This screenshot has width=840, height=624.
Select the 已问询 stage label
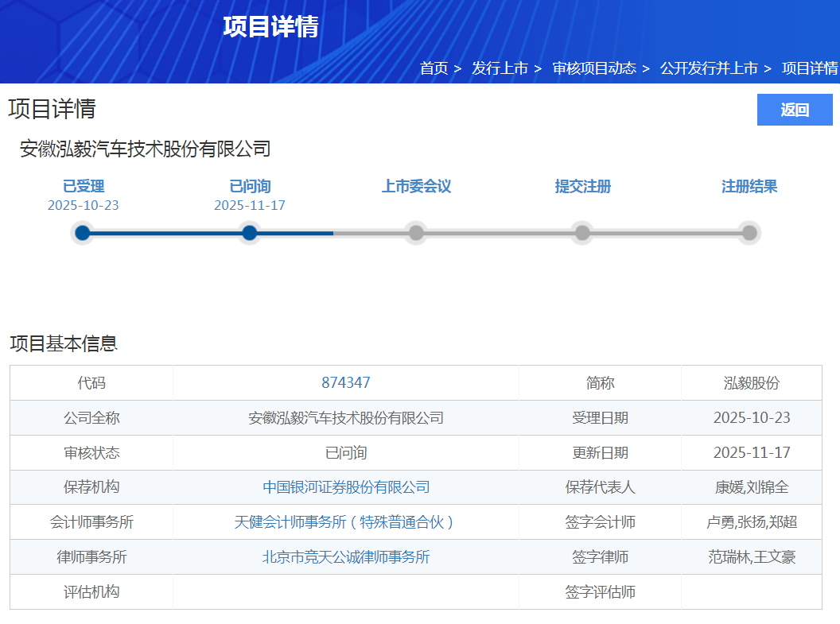250,187
